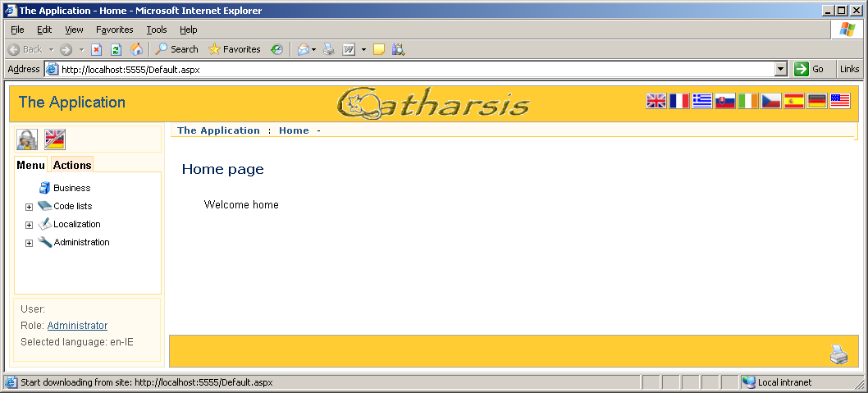Open the Favorites menu in menu bar

[x=115, y=30]
